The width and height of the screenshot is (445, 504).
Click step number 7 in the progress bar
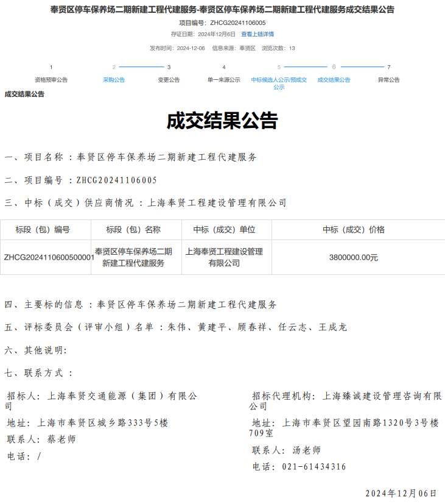pos(388,67)
